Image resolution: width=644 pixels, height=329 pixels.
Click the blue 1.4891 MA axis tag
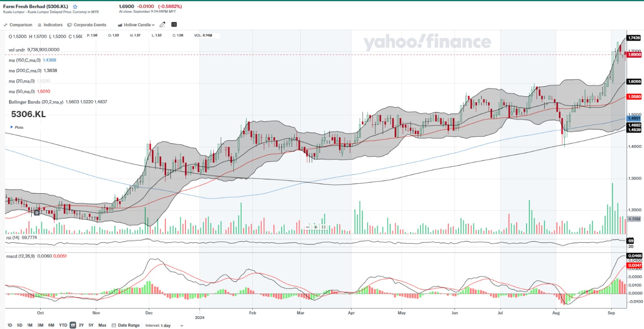click(x=634, y=118)
